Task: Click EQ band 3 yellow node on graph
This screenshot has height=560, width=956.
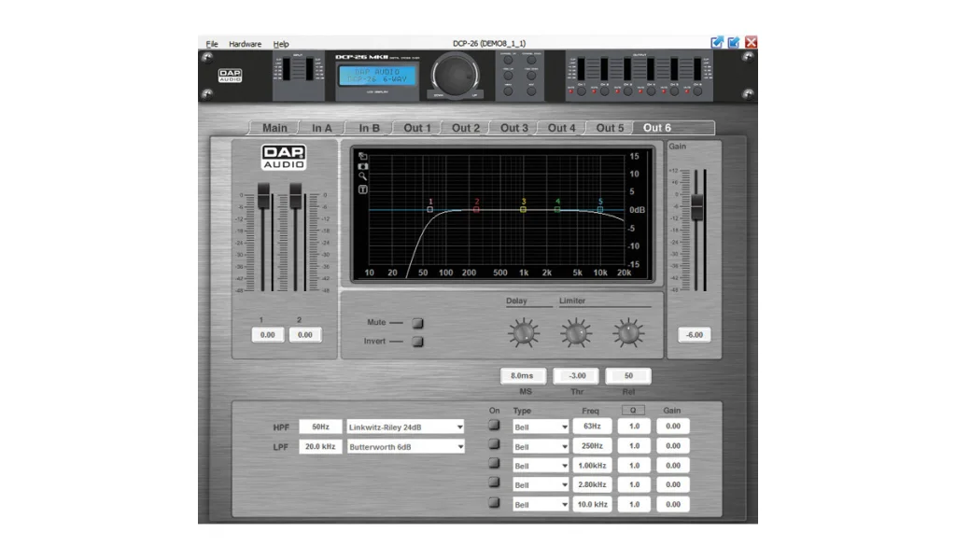Action: [x=524, y=210]
